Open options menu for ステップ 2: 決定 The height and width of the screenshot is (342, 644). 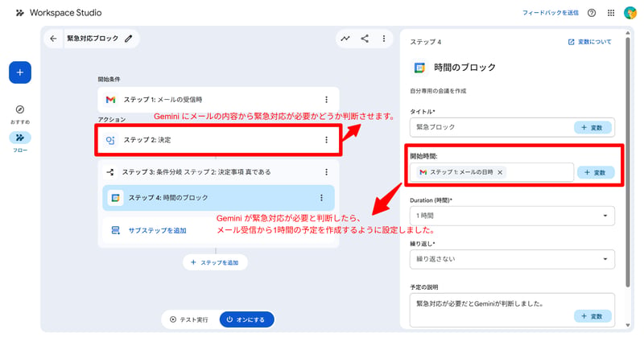(326, 140)
